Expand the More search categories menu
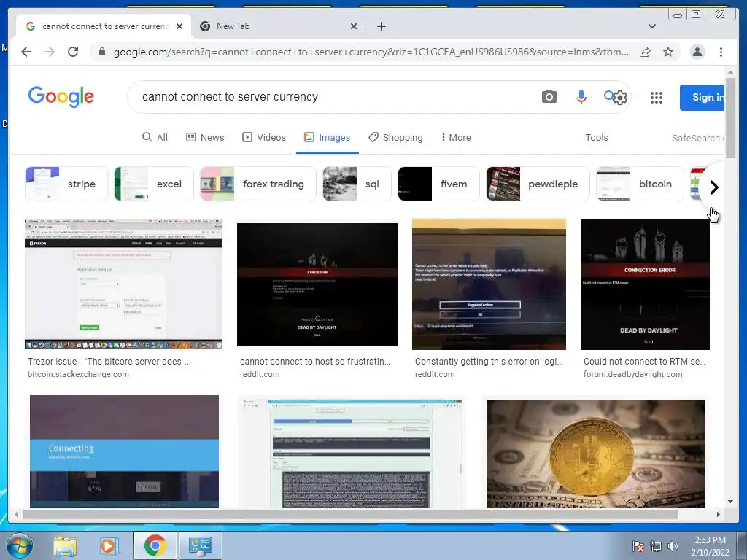Screen dimensions: 747x560 [x=456, y=138]
